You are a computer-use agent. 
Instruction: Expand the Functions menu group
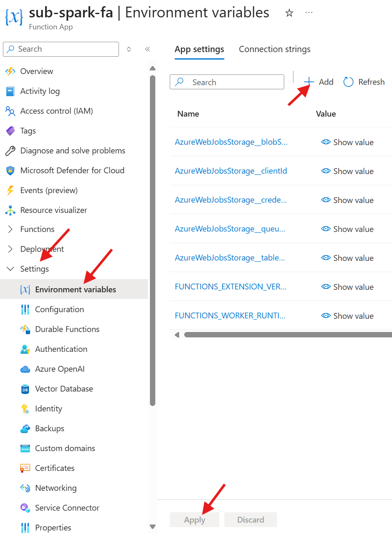[x=11, y=229]
